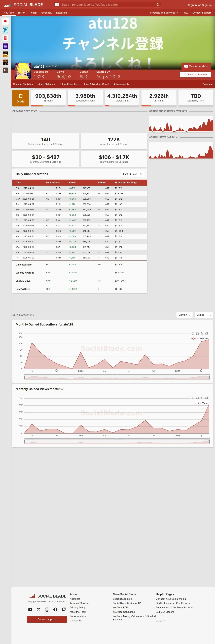Switch to Video Statistics tab
The image size is (215, 644).
point(46,84)
